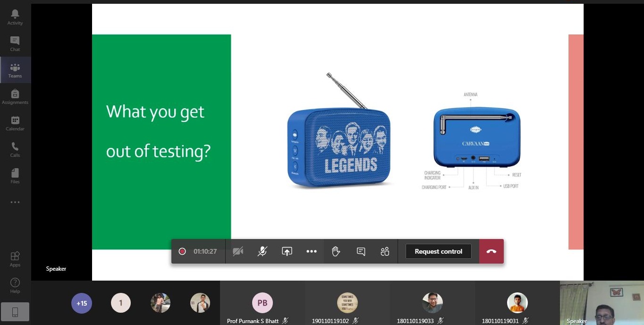
Task: Toggle the microphone mute button
Action: point(263,251)
